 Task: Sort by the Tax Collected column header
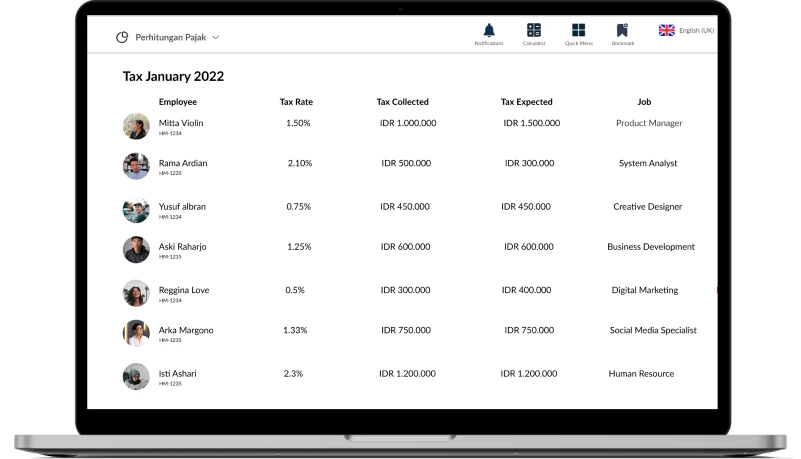pos(403,102)
